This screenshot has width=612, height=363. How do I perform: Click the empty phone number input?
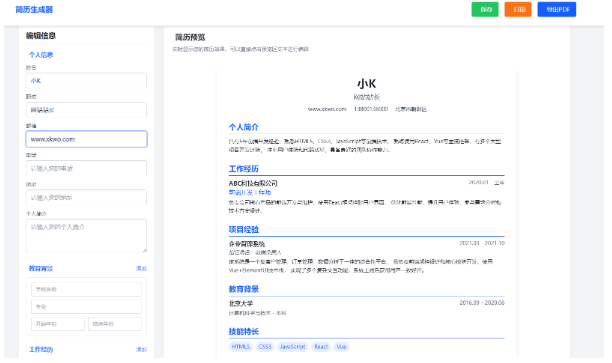tap(86, 168)
